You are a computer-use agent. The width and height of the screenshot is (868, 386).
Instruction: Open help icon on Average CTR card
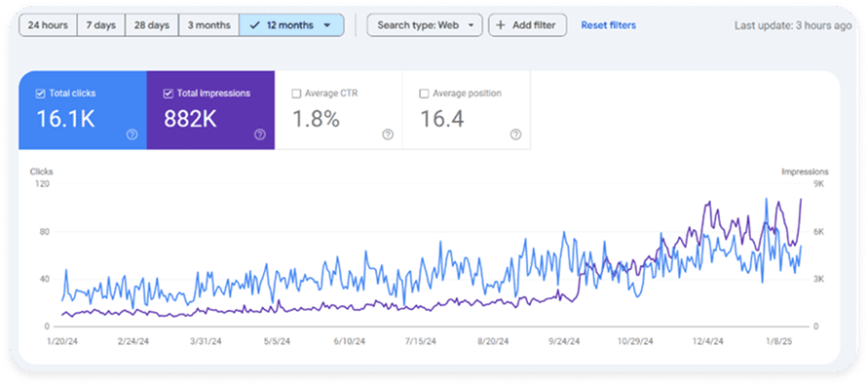tap(388, 135)
